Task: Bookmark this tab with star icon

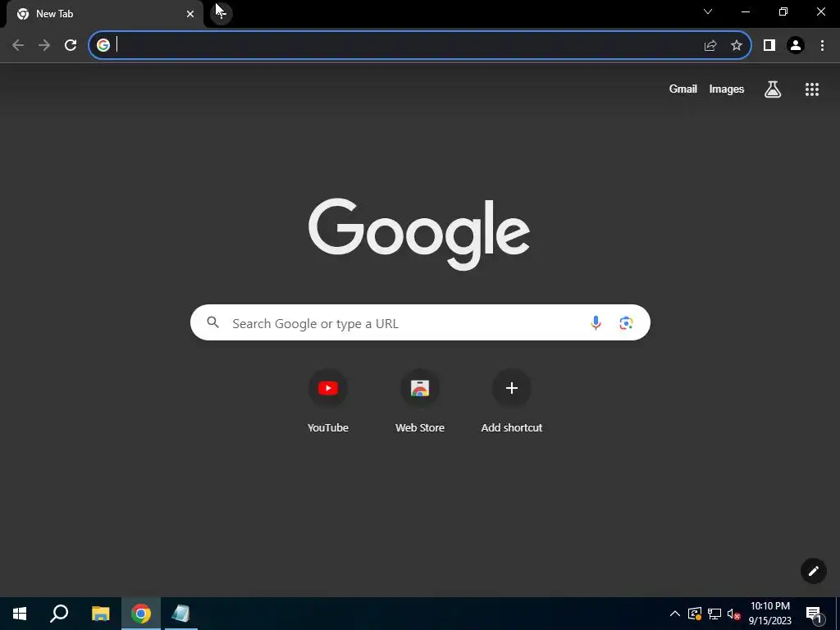Action: [x=737, y=45]
